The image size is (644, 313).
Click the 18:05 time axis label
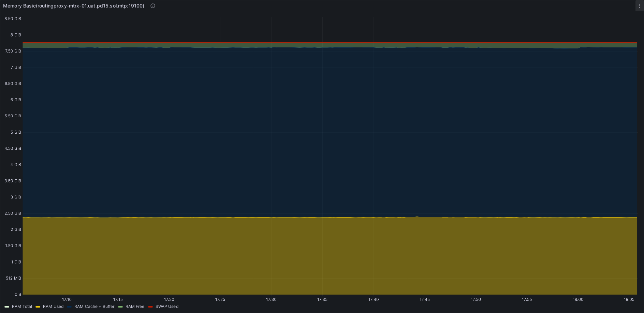(629, 299)
